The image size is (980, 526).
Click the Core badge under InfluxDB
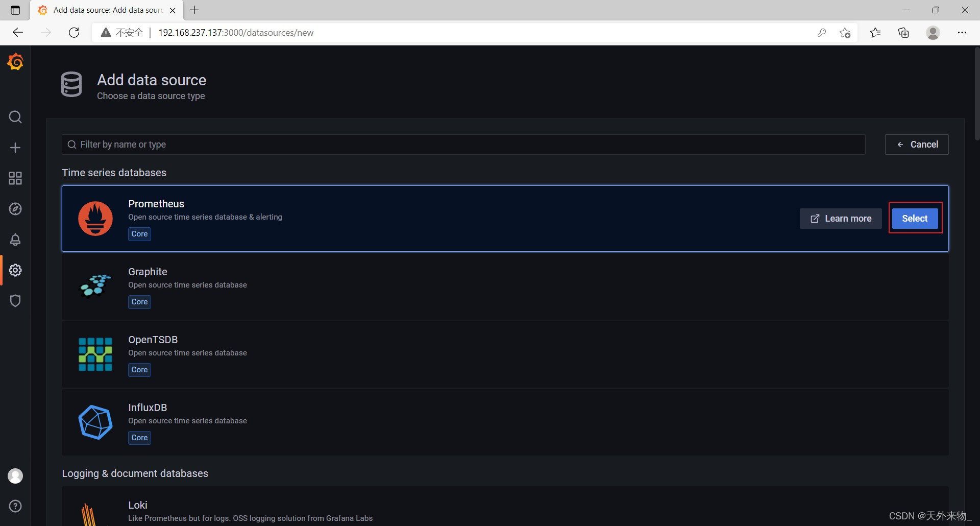[x=139, y=438]
